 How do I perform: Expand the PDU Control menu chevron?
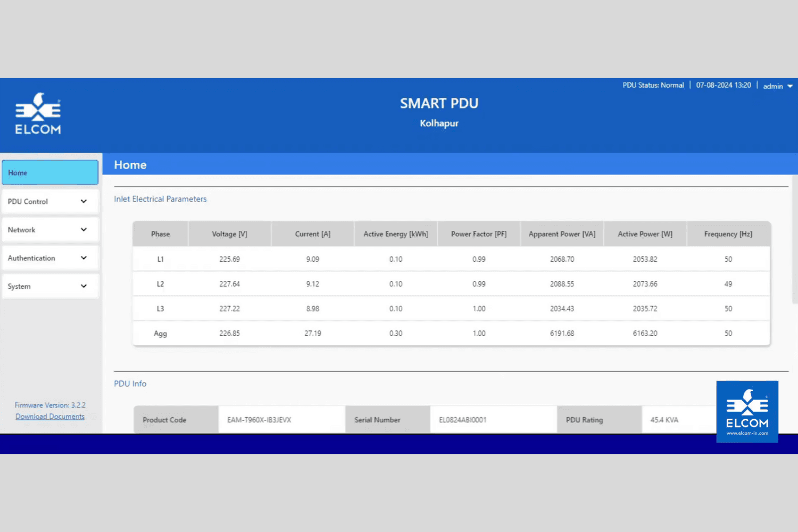click(84, 202)
